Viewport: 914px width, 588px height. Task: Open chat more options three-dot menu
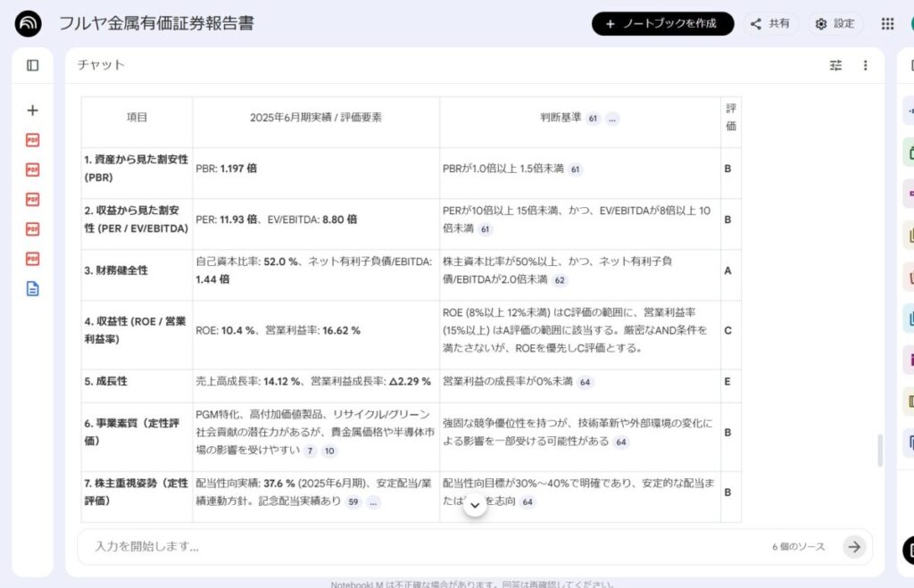[865, 65]
